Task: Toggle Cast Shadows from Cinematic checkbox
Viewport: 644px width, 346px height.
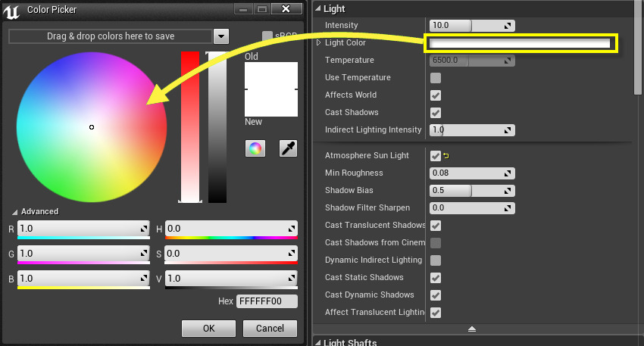Action: [436, 243]
